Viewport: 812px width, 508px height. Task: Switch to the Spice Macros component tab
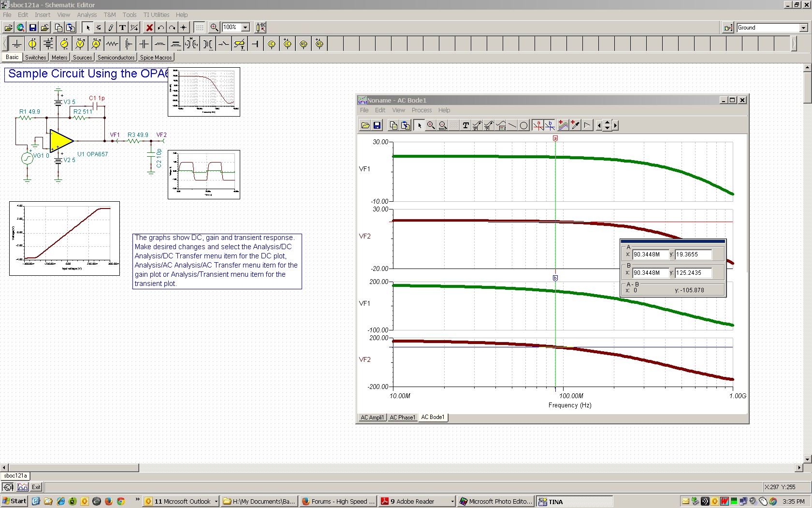coord(156,58)
